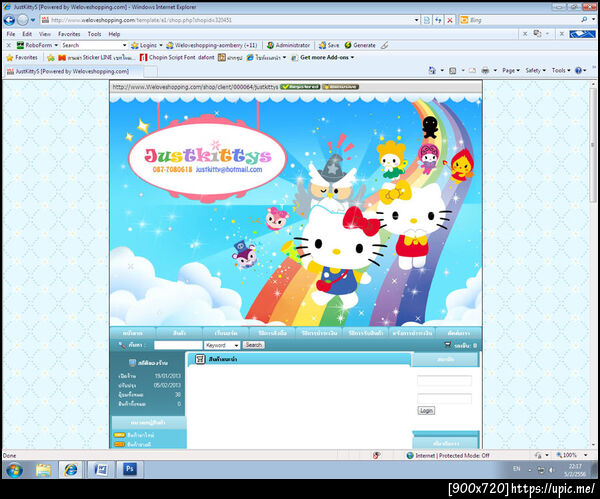The width and height of the screenshot is (600, 499).
Task: Click the browser Forward arrow button
Action: coord(23,20)
